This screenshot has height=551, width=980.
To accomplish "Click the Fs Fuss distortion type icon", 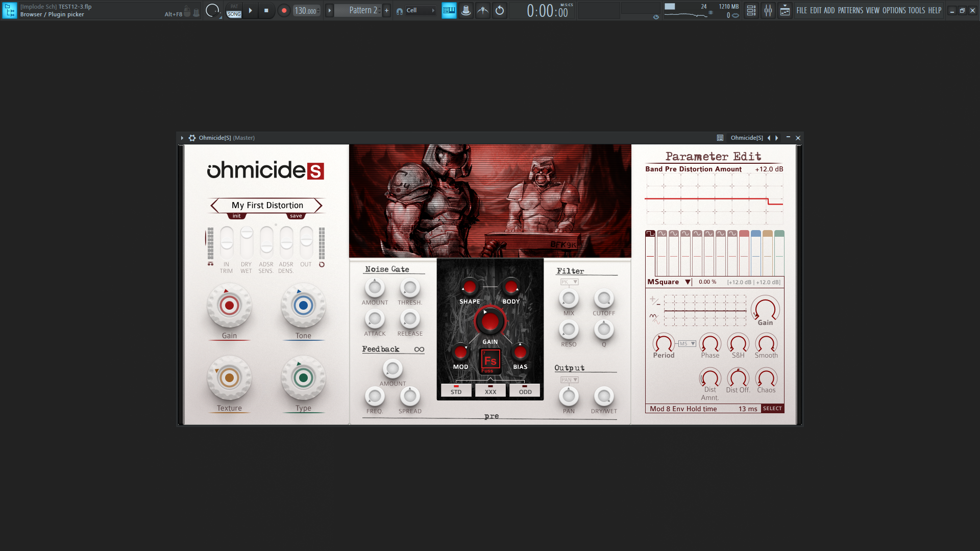I will [x=490, y=361].
